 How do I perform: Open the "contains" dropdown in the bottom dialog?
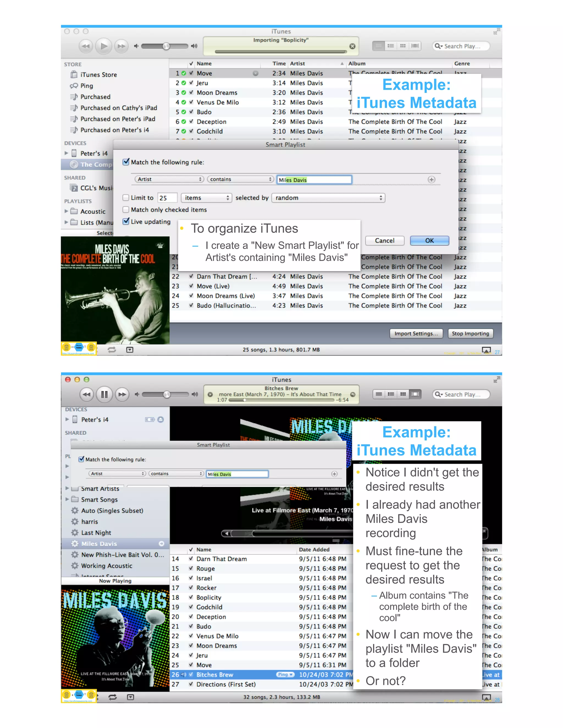tap(176, 474)
